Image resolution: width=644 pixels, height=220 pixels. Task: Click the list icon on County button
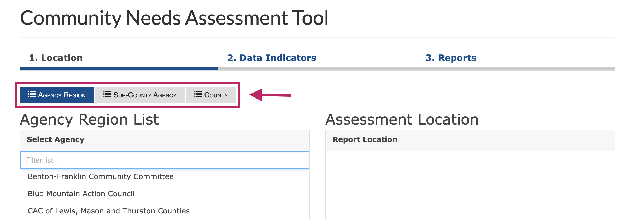click(x=198, y=94)
